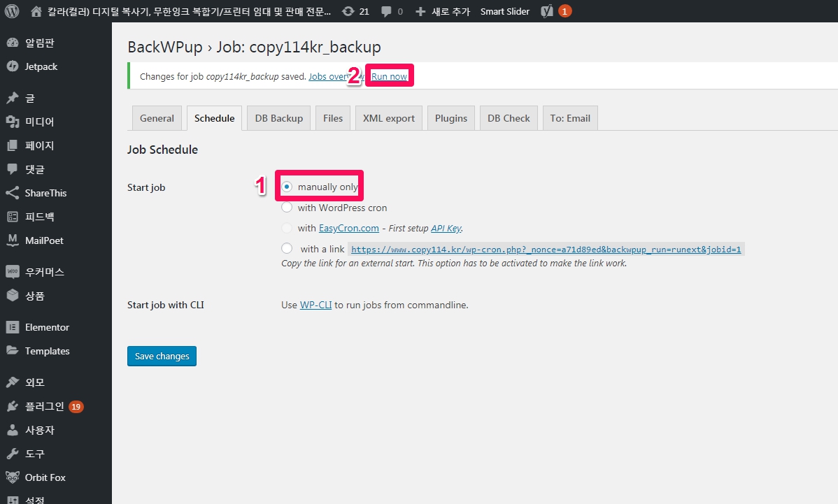Open the plugins menu with 19 badge
Image resolution: width=838 pixels, height=504 pixels.
[45, 406]
